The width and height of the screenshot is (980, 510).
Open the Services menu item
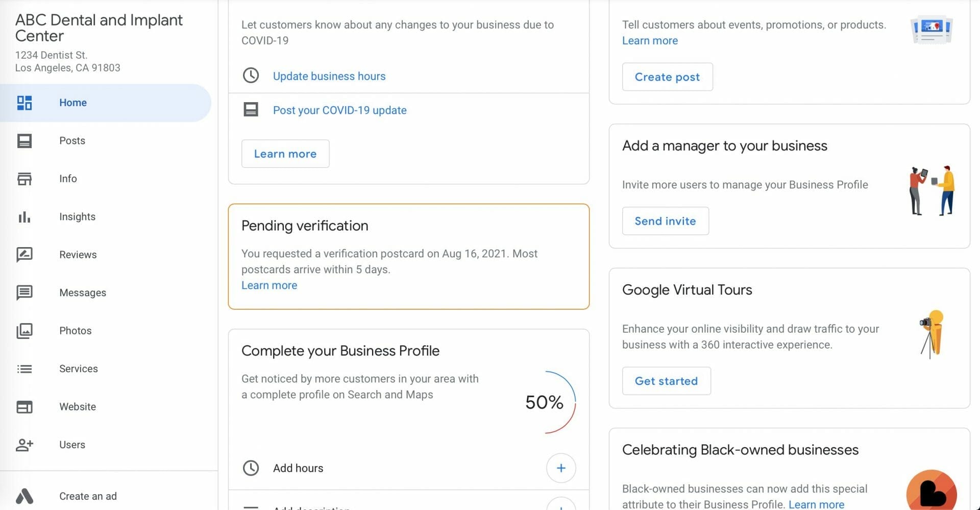coord(78,369)
